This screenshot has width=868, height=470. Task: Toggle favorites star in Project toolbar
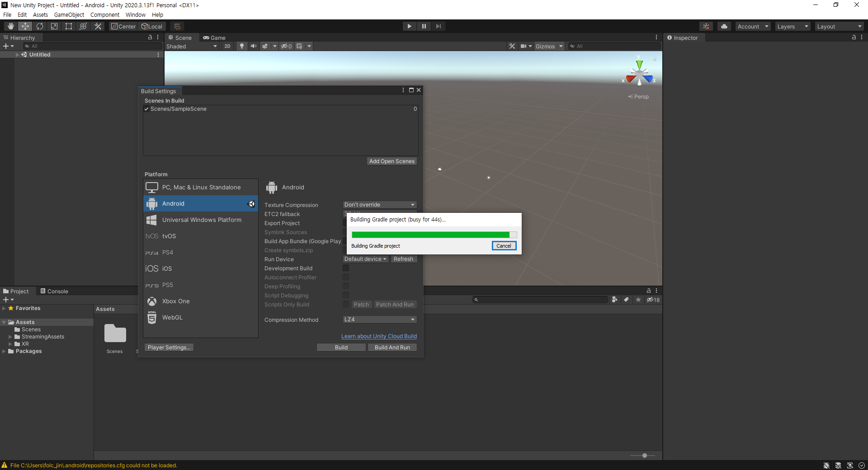click(x=638, y=300)
